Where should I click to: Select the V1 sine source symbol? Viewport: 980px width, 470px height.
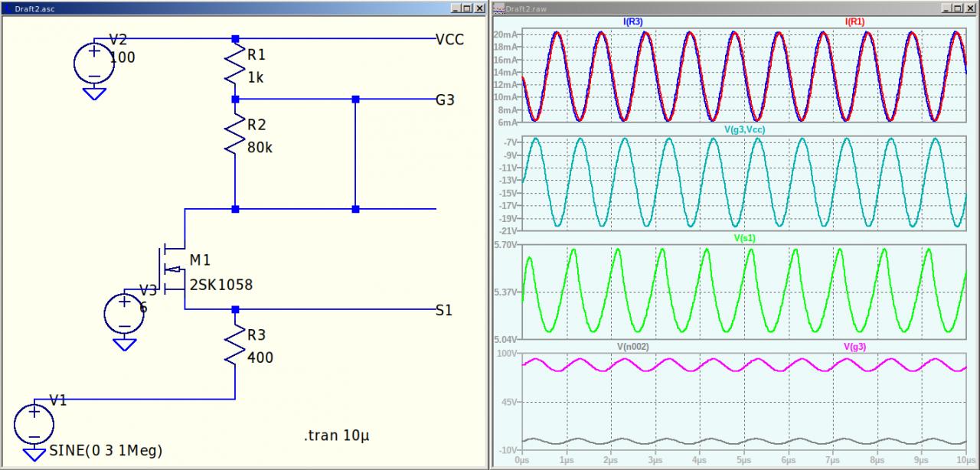(x=34, y=424)
